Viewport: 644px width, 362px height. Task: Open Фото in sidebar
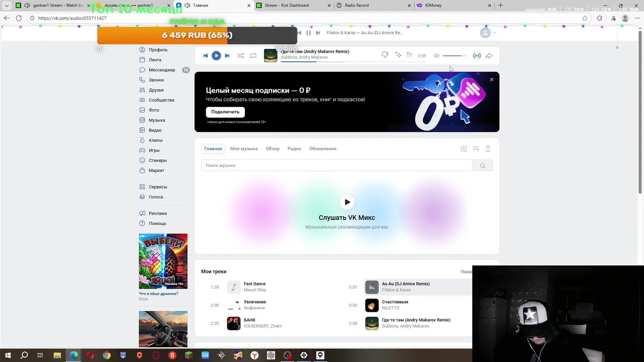pos(154,110)
